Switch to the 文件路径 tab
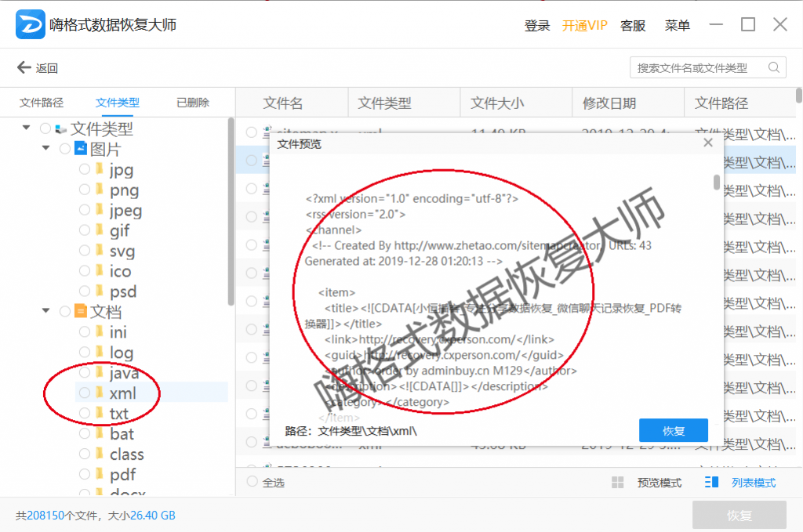Image resolution: width=803 pixels, height=532 pixels. 42,103
